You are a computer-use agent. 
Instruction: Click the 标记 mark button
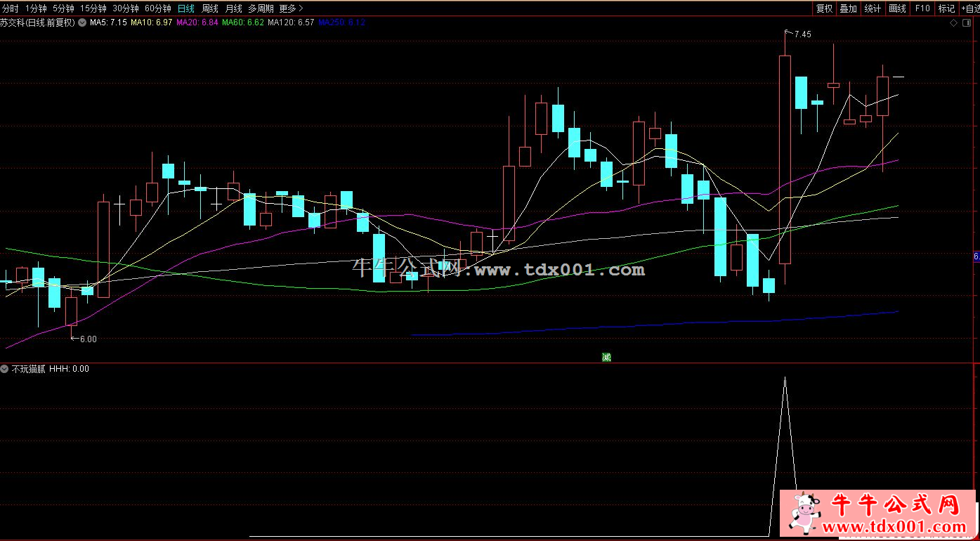pos(946,8)
